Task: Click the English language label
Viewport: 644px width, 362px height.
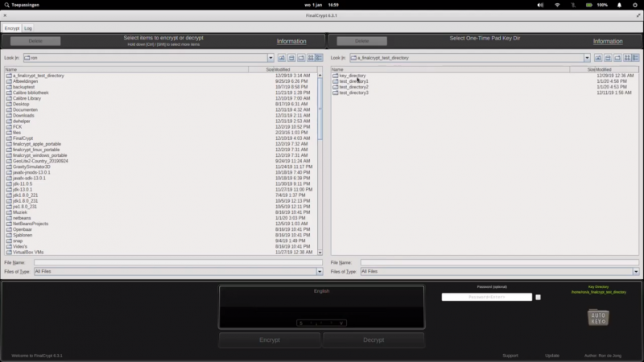Action: pos(321,291)
